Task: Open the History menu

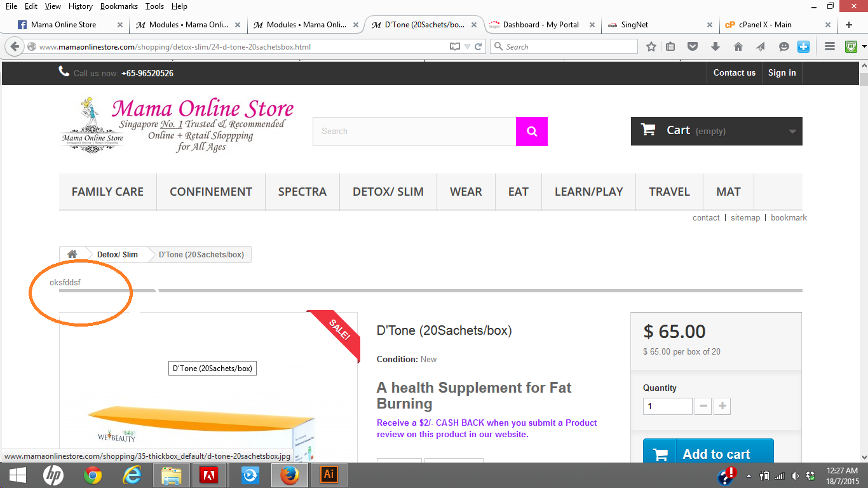Action: point(80,6)
